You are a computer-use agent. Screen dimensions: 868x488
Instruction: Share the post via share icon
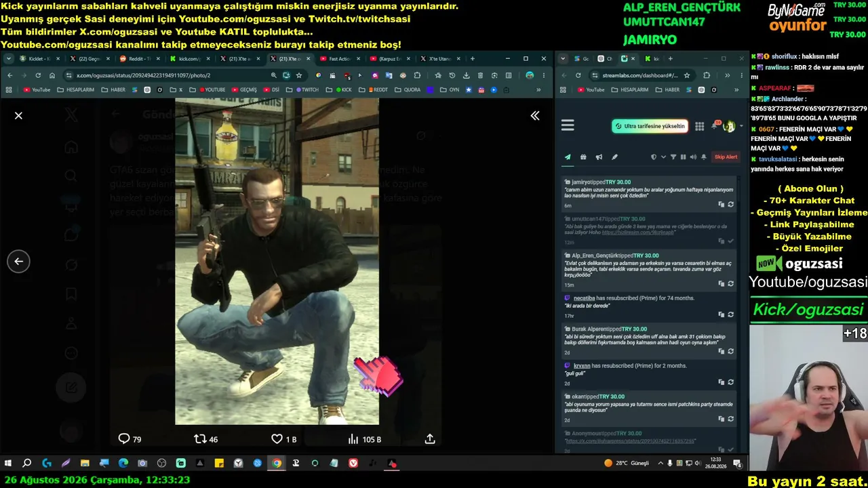(x=430, y=439)
